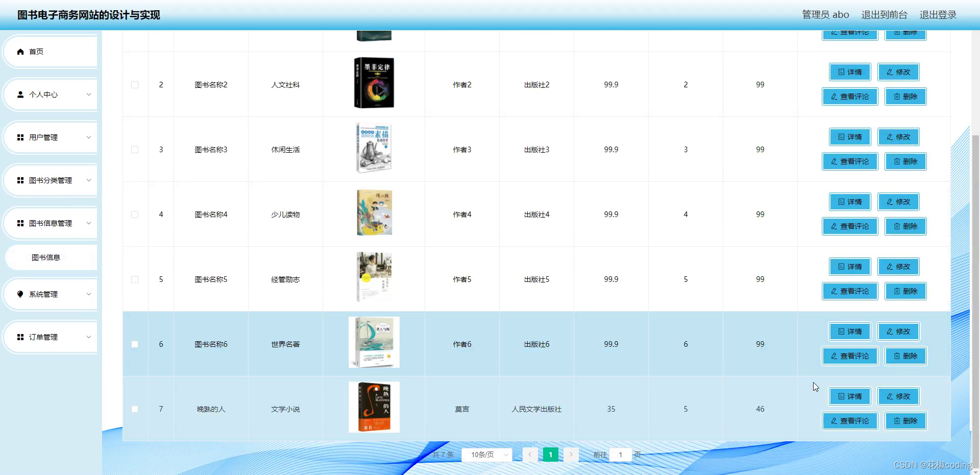Image resolution: width=980 pixels, height=475 pixels.
Task: Click the home icon beside 首页
Action: tap(20, 52)
